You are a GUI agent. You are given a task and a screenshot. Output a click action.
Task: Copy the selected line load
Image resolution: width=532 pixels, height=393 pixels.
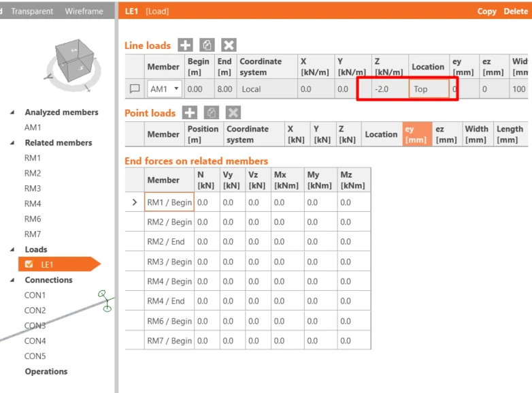click(x=207, y=45)
